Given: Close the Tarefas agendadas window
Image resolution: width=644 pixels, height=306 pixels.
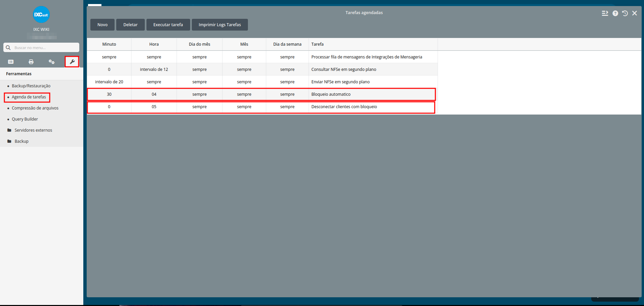Looking at the screenshot, I should click(635, 13).
